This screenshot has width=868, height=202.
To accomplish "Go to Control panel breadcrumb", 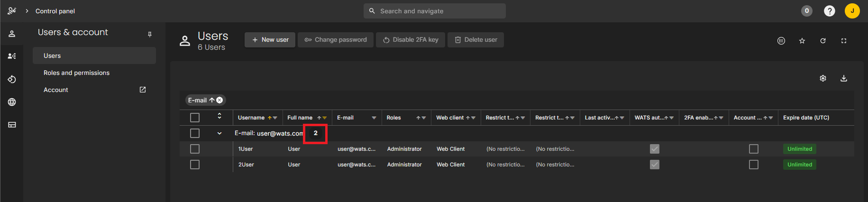I will pos(55,11).
